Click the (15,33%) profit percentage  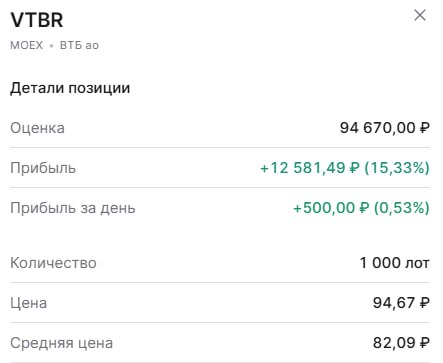coord(397,168)
